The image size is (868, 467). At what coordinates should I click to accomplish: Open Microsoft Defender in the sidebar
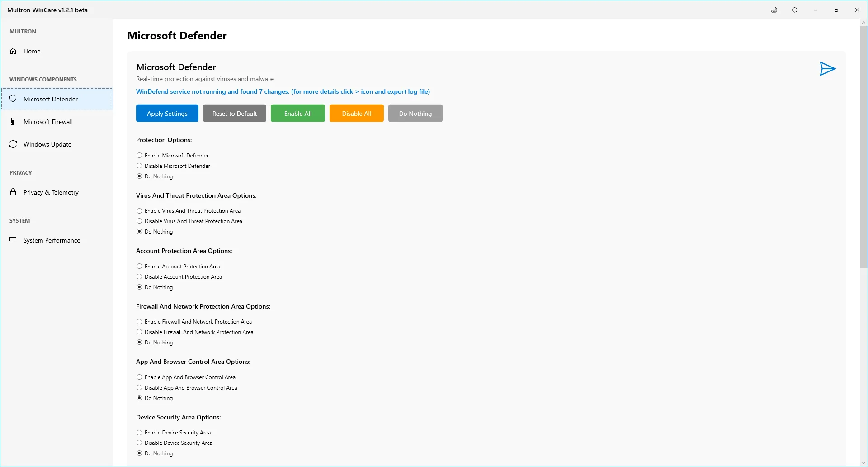pyautogui.click(x=57, y=99)
